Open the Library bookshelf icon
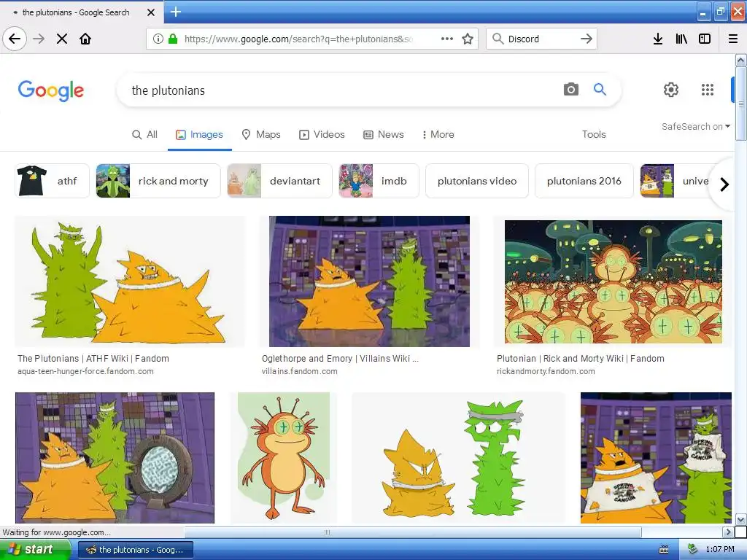Image resolution: width=747 pixels, height=560 pixels. [x=681, y=39]
